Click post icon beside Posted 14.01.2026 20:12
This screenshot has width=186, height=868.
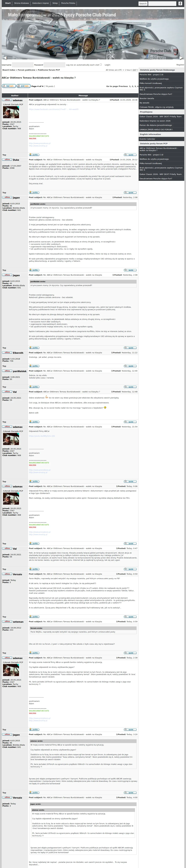pyautogui.click(x=110, y=160)
